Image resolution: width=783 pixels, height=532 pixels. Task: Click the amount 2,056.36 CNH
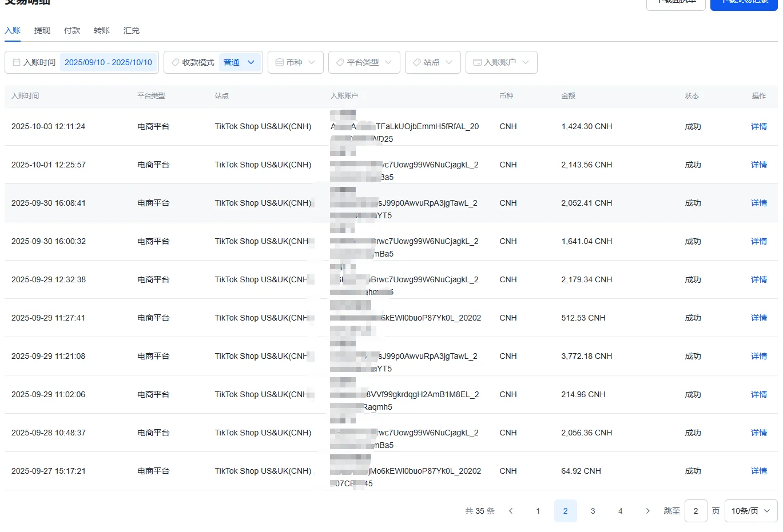[587, 433]
